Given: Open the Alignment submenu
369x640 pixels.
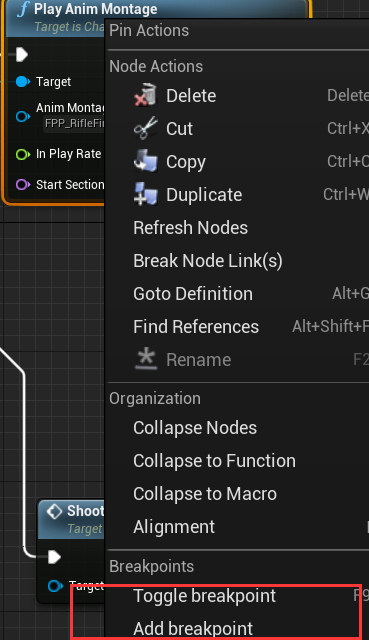Looking at the screenshot, I should pyautogui.click(x=238, y=527).
